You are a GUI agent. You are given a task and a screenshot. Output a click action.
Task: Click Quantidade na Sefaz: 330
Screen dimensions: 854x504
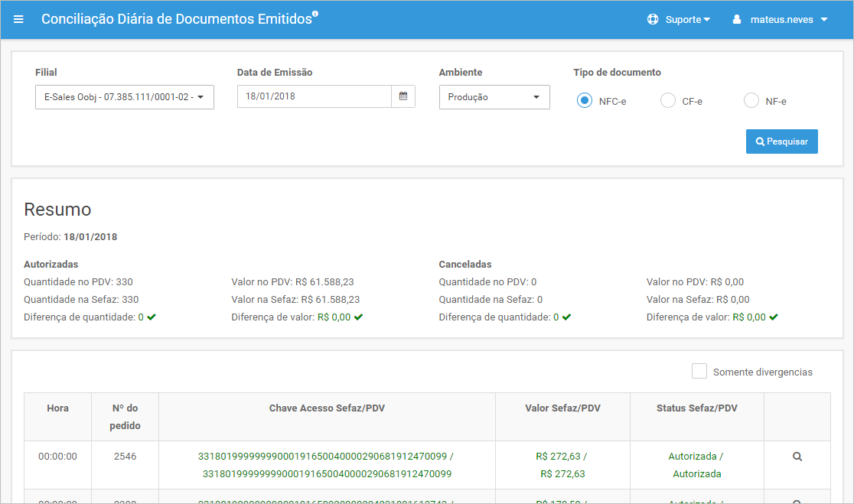81,299
